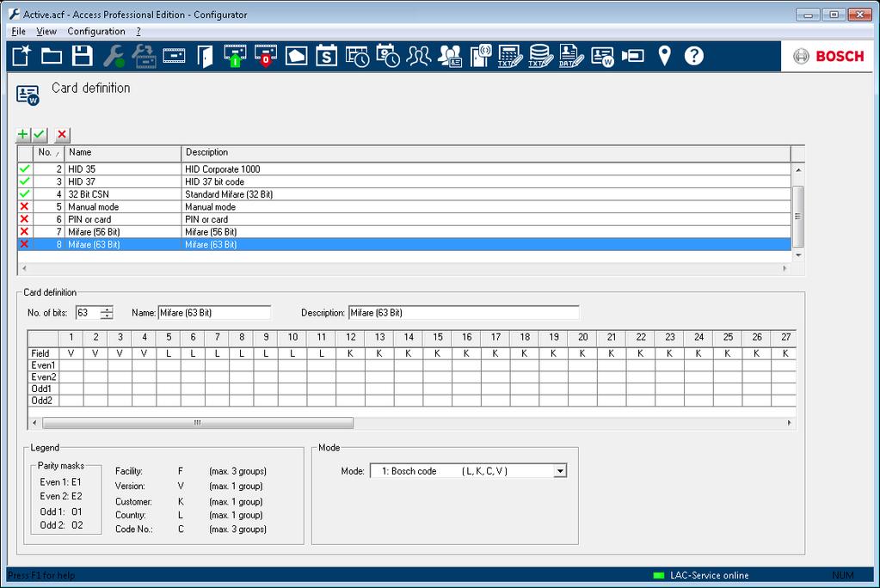
Task: Click the output signals icon with red arrow
Action: tap(266, 56)
